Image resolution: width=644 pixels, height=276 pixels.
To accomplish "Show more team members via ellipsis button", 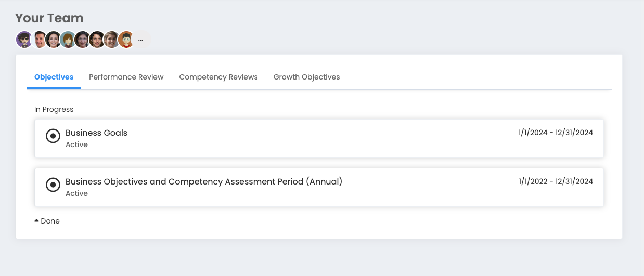I will [x=140, y=40].
